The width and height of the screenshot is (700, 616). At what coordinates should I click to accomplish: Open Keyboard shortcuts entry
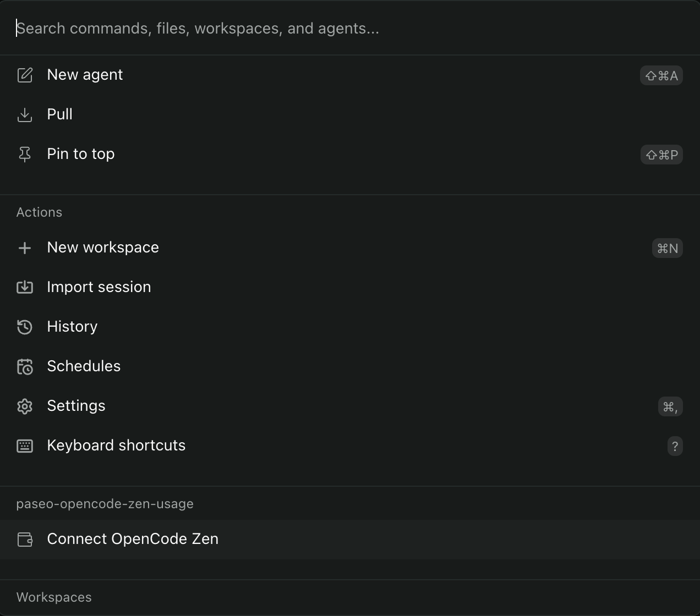click(x=350, y=446)
